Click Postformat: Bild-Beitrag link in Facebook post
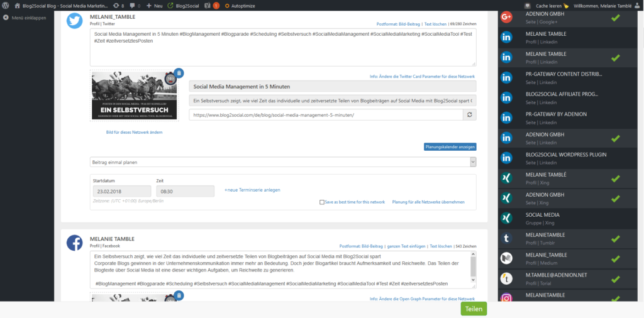Screen dimensions: 644x318 tap(360, 246)
